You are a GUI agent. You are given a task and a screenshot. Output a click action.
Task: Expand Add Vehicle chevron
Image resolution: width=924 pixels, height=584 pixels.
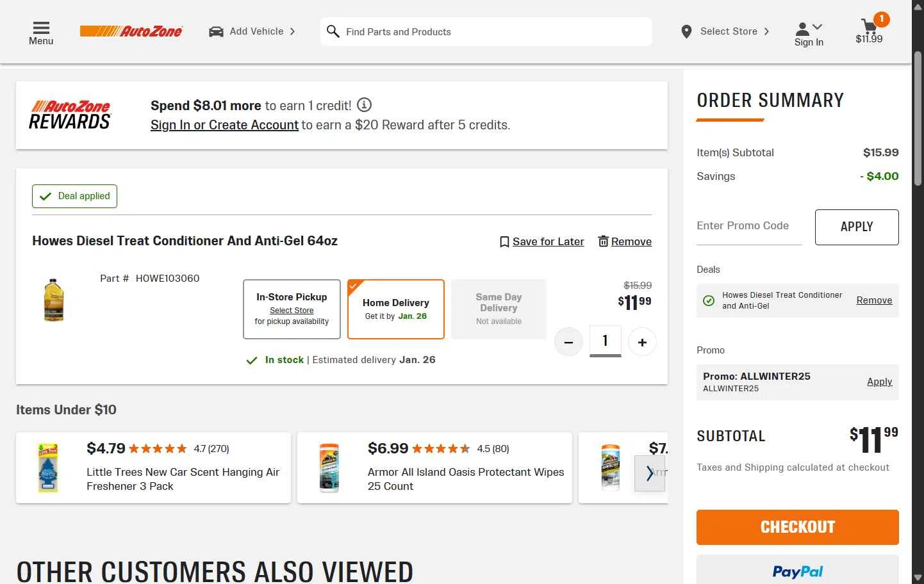293,31
